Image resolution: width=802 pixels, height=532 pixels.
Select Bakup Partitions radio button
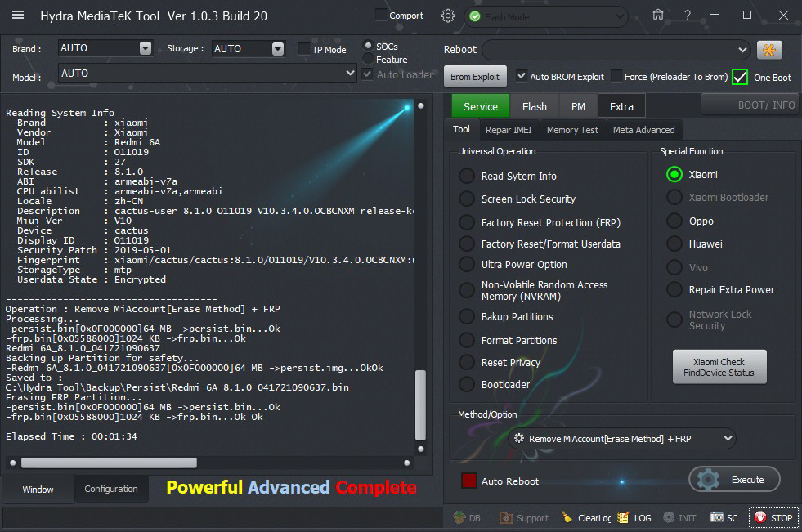[467, 316]
